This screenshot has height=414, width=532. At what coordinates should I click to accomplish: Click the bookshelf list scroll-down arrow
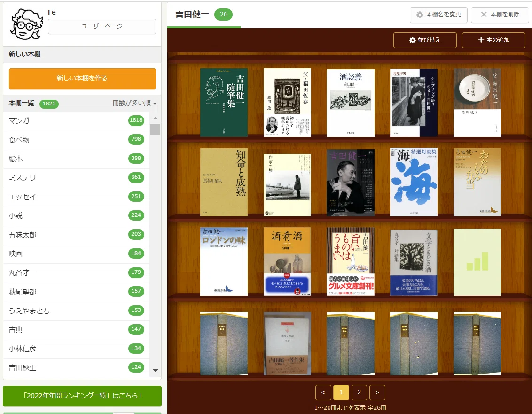156,371
